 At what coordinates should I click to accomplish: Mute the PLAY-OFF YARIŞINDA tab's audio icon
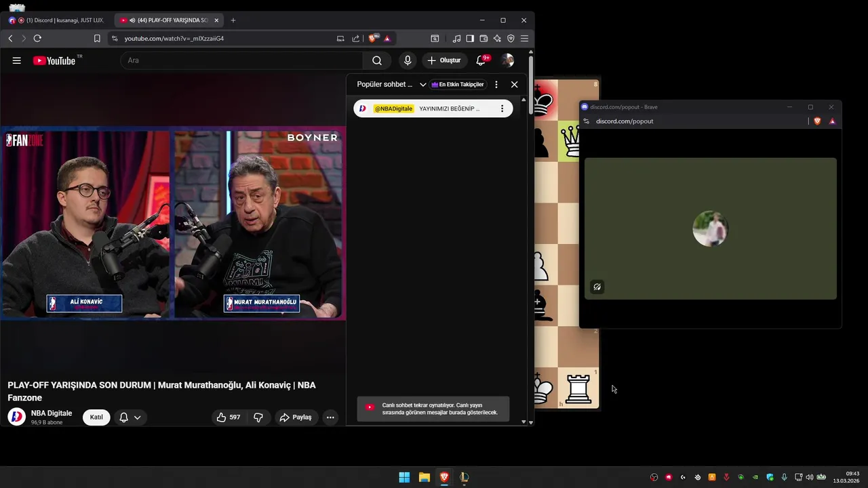pyautogui.click(x=132, y=20)
